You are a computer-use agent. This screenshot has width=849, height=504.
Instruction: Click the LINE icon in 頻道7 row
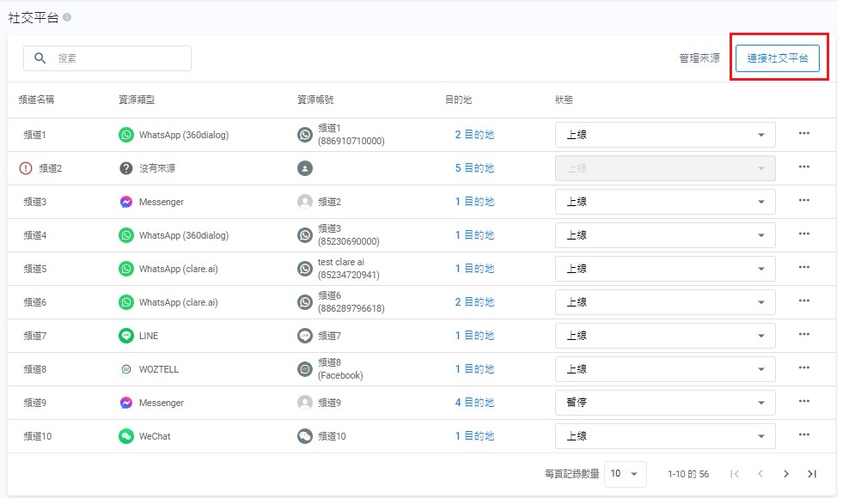coord(126,336)
